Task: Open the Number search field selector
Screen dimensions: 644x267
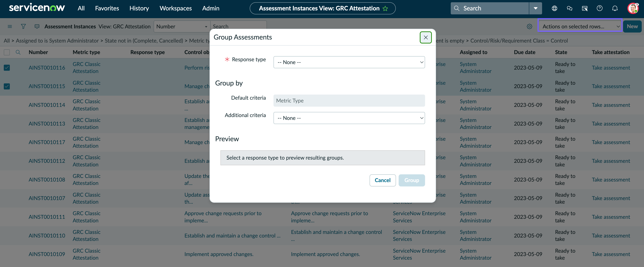Action: click(182, 26)
